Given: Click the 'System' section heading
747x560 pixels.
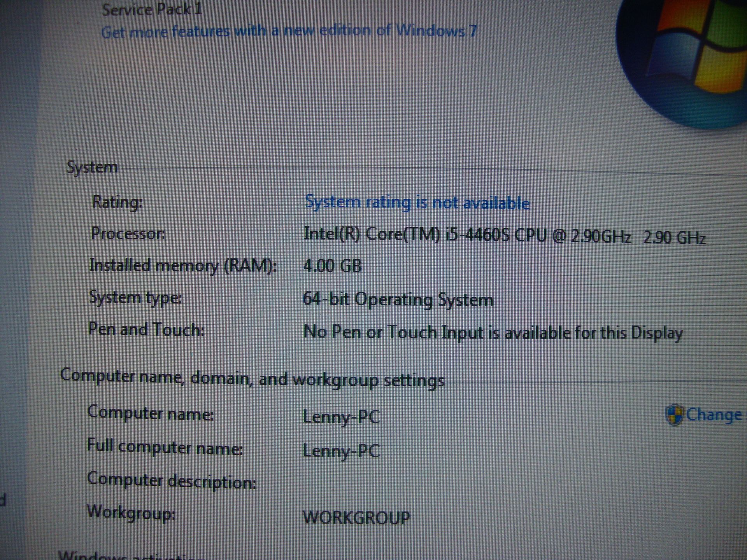Looking at the screenshot, I should point(92,168).
